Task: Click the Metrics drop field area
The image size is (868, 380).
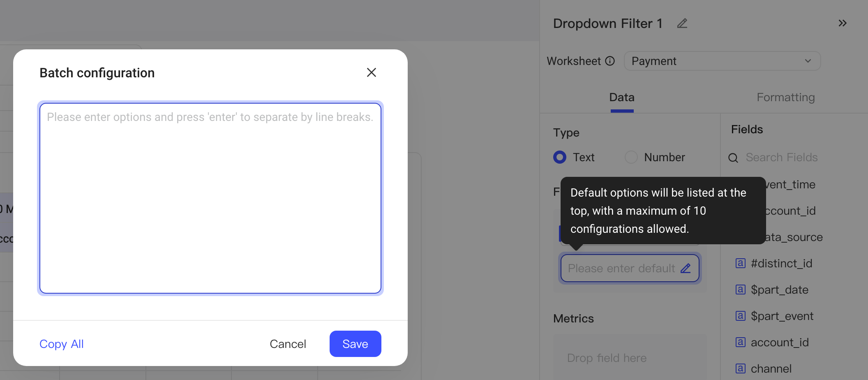Action: point(630,358)
